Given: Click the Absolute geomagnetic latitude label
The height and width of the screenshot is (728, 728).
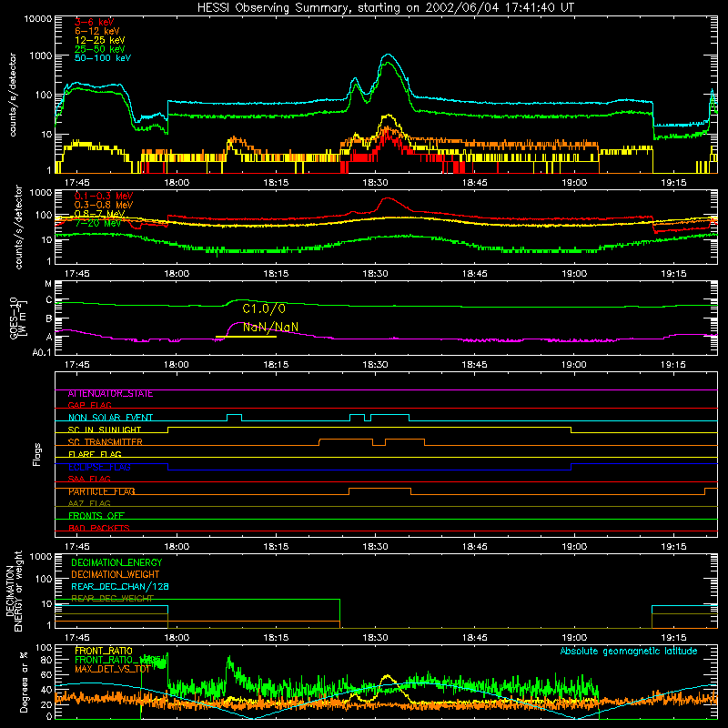Looking at the screenshot, I should point(629,652).
